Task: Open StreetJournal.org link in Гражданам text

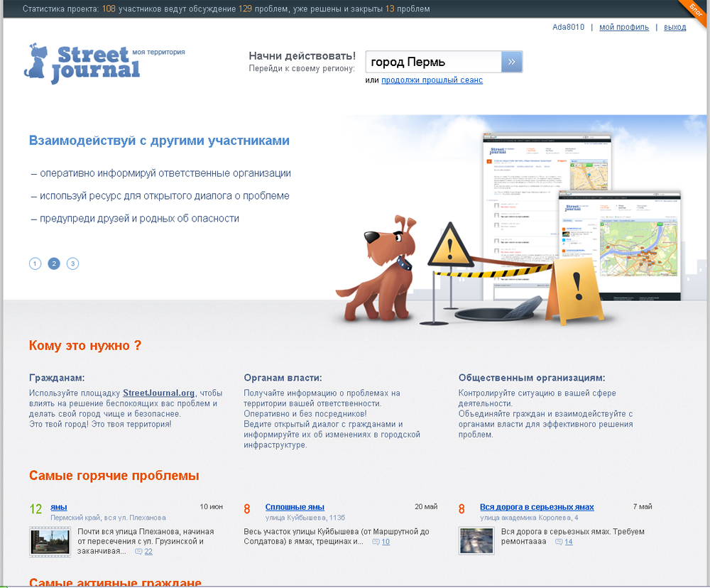Action: [158, 393]
